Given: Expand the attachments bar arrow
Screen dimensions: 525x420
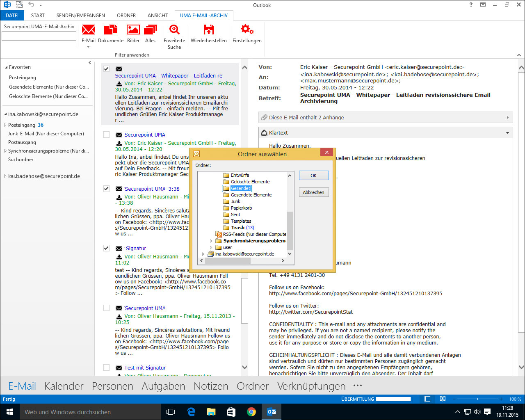Looking at the screenshot, I should 507,117.
